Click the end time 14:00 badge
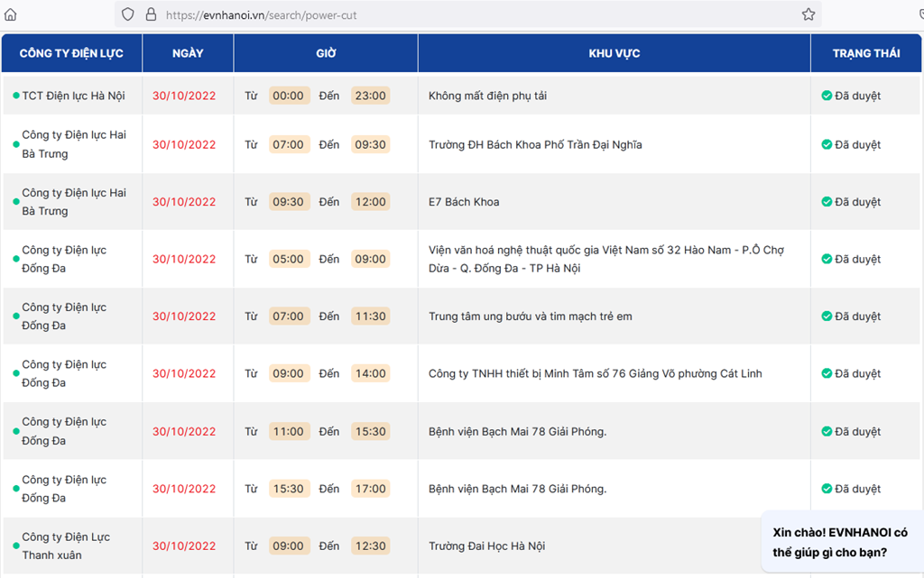The width and height of the screenshot is (924, 578). pyautogui.click(x=370, y=373)
